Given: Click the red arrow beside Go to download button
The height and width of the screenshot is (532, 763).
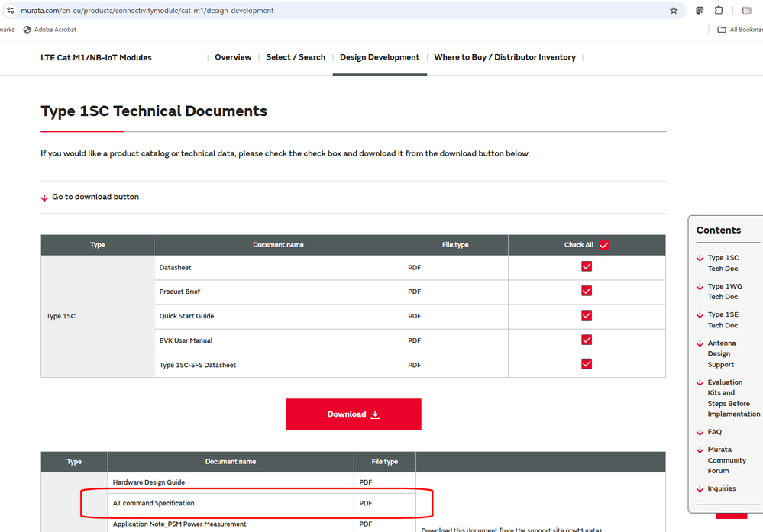Looking at the screenshot, I should point(44,198).
